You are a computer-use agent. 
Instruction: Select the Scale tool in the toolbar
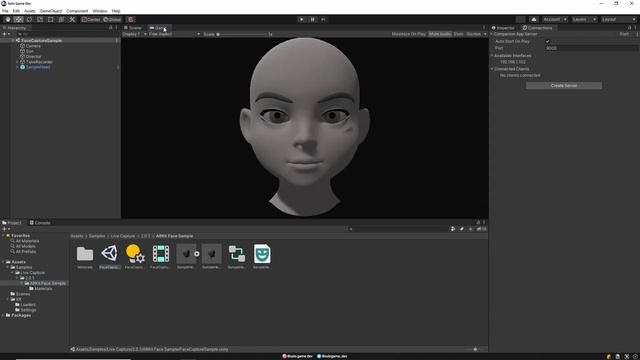(40, 20)
